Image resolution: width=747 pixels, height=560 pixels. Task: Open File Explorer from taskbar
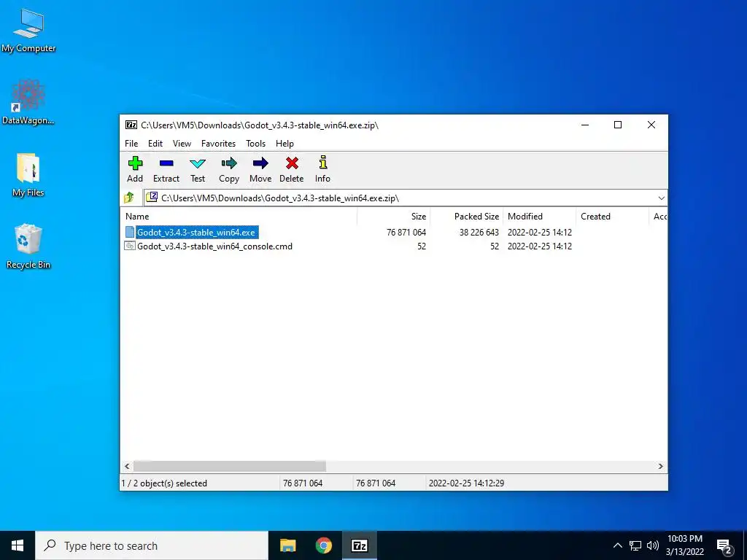(287, 545)
